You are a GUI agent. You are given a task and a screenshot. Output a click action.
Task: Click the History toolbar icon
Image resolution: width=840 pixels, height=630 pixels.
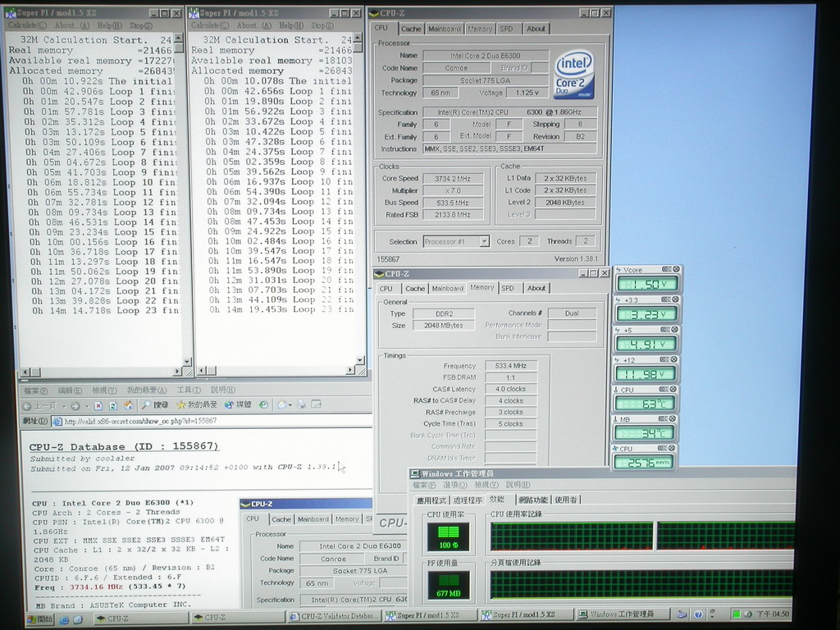coord(263,404)
